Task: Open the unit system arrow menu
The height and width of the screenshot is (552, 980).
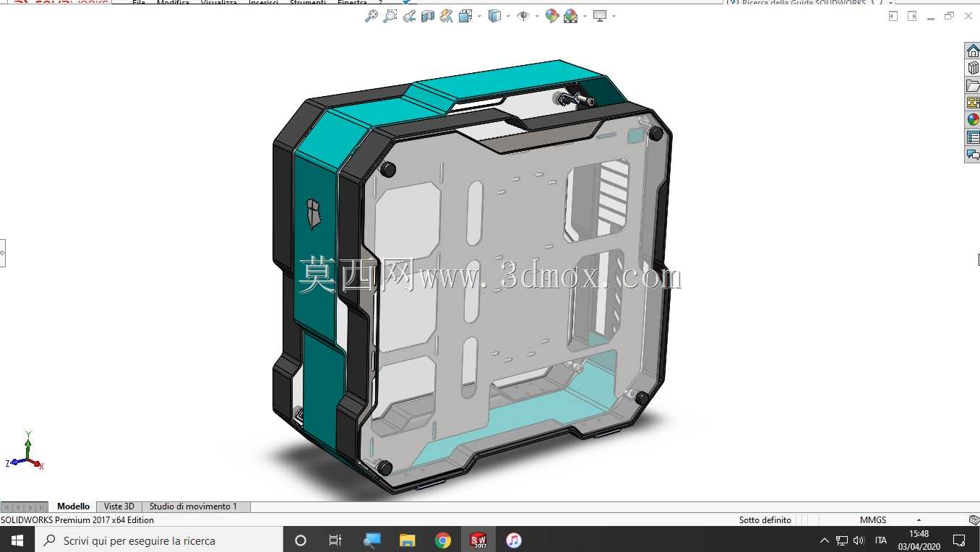Action: (919, 519)
